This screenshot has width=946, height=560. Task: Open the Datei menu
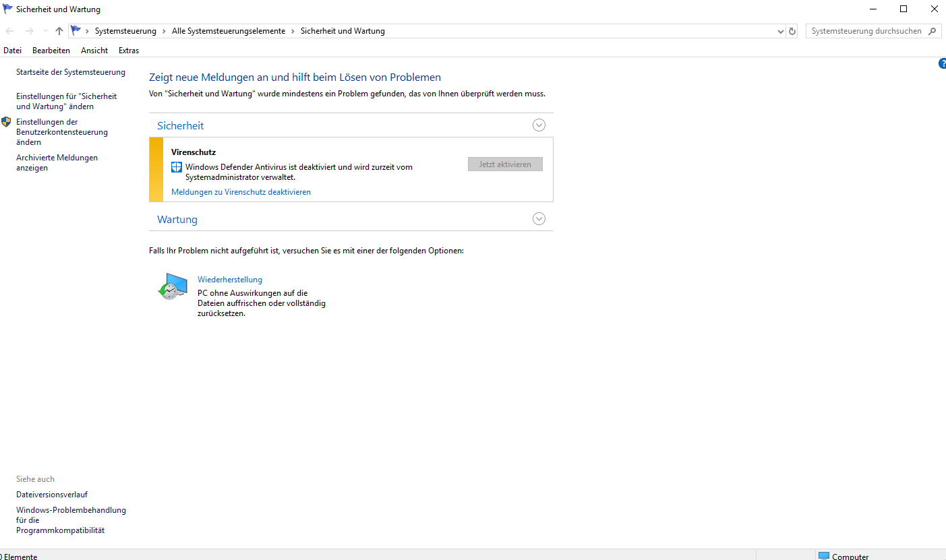click(12, 51)
